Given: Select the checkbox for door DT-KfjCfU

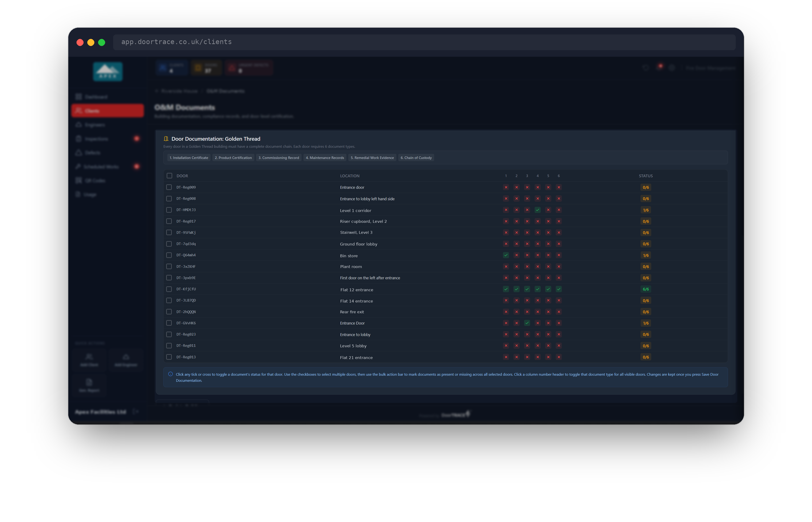Looking at the screenshot, I should click(169, 289).
